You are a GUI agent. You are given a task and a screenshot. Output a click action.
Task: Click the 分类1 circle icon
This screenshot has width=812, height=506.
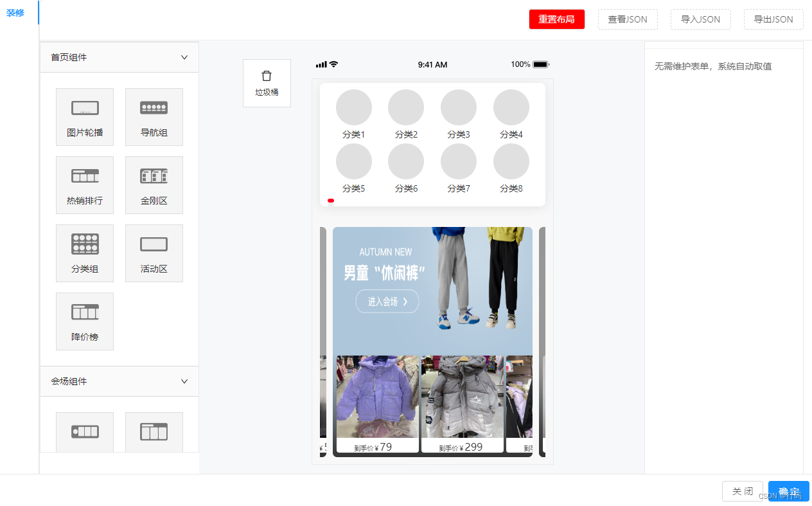(x=354, y=107)
